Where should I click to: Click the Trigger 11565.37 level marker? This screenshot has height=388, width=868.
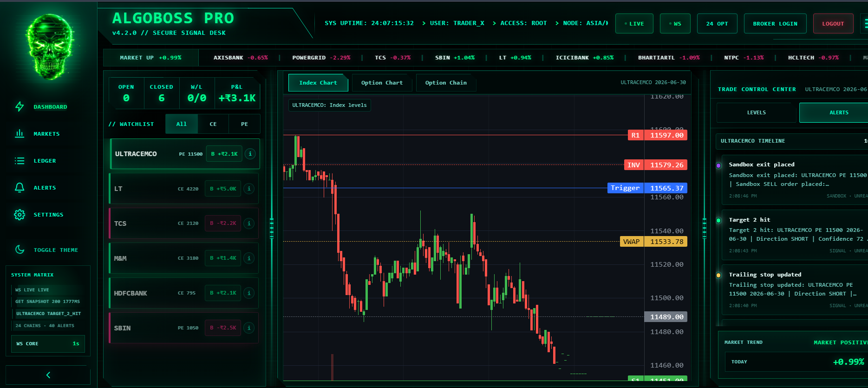point(647,188)
